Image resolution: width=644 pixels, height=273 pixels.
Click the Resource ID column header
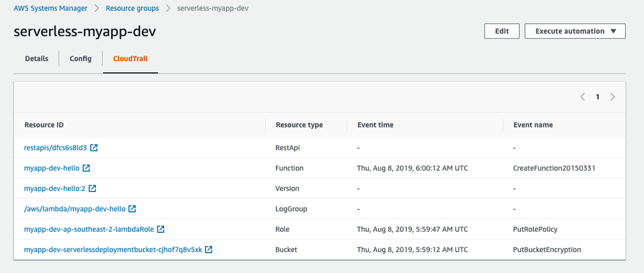coord(44,124)
